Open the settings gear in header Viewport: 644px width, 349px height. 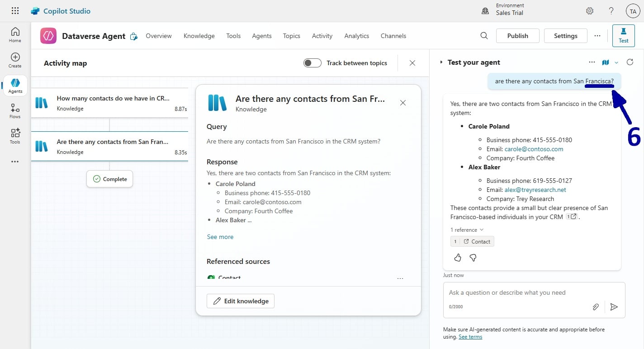[590, 11]
